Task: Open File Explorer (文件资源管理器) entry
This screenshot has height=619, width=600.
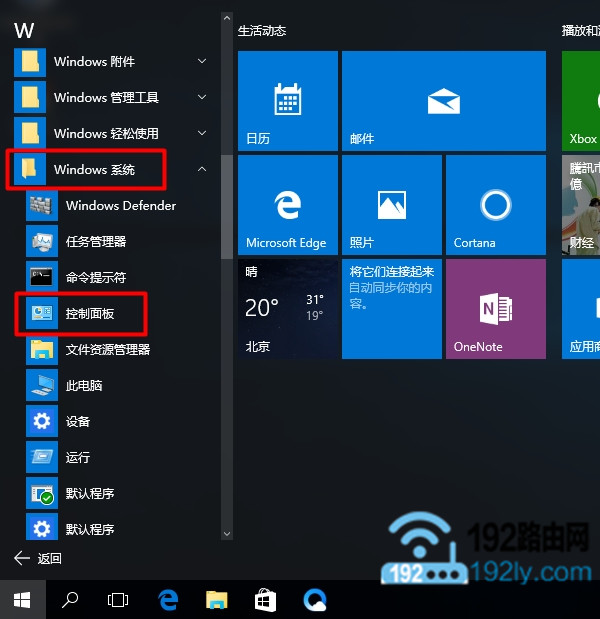Action: point(107,350)
